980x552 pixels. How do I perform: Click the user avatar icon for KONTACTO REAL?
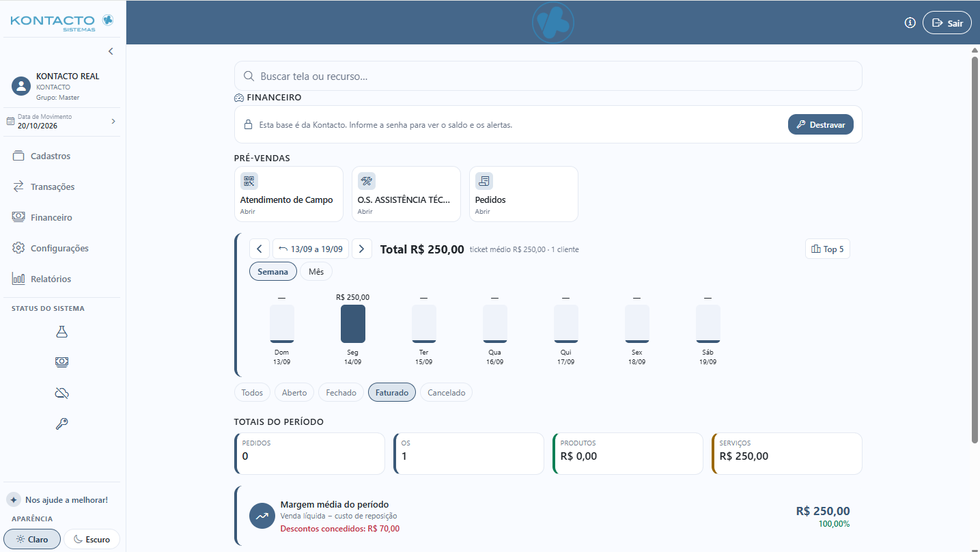coord(21,86)
